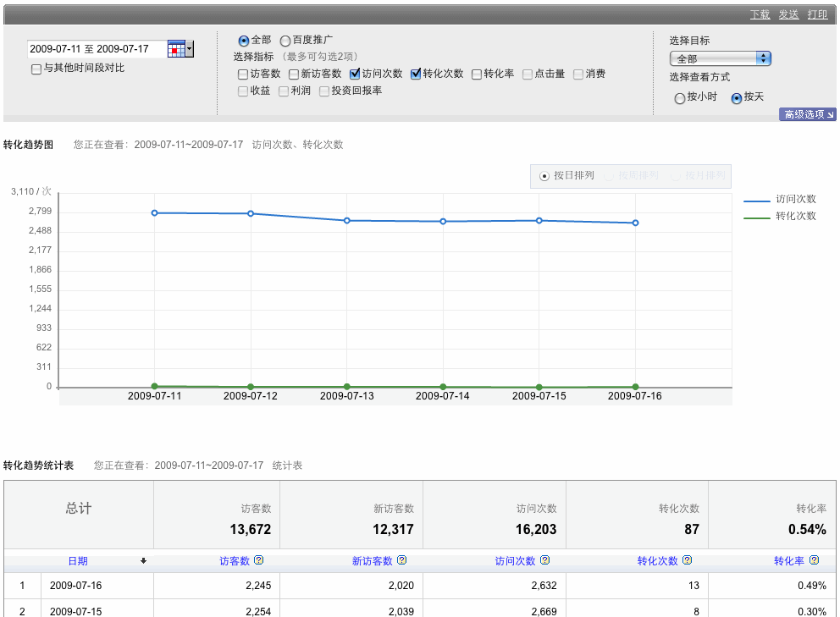Click help icon next to 转化次数 column
The height and width of the screenshot is (617, 840).
pyautogui.click(x=688, y=559)
